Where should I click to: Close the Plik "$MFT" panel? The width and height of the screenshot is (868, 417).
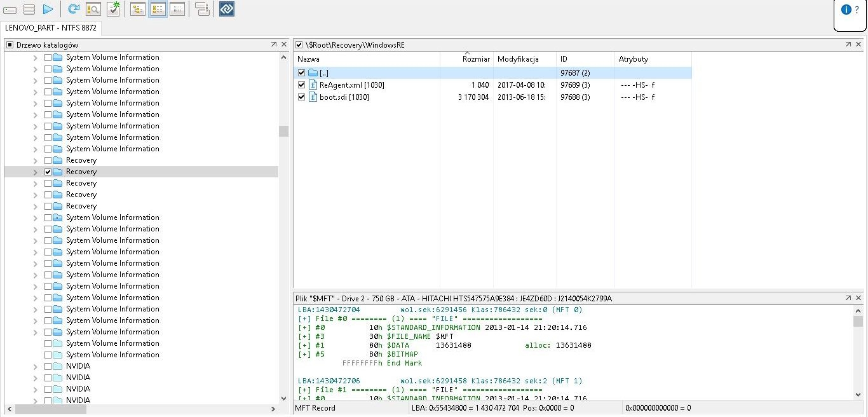[858, 297]
